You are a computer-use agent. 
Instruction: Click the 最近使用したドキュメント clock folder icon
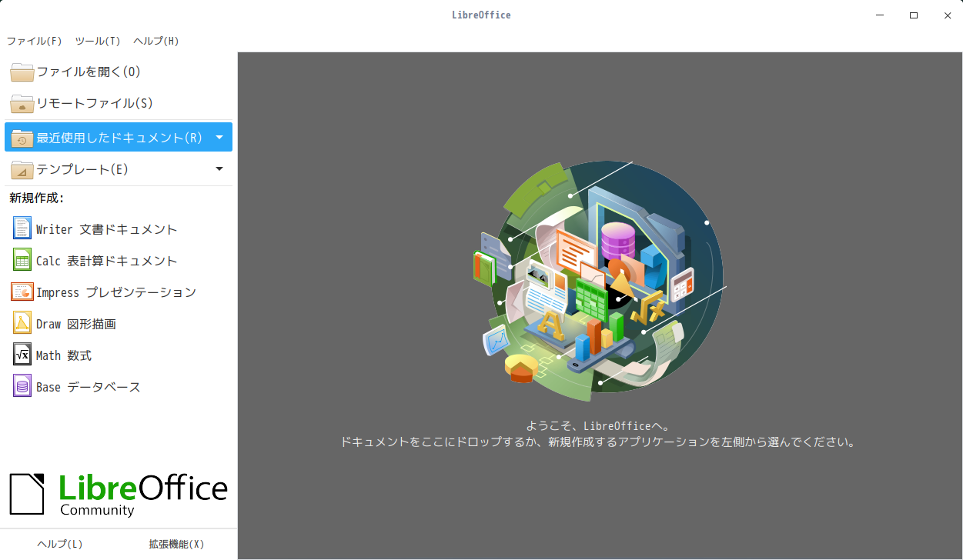click(x=22, y=138)
